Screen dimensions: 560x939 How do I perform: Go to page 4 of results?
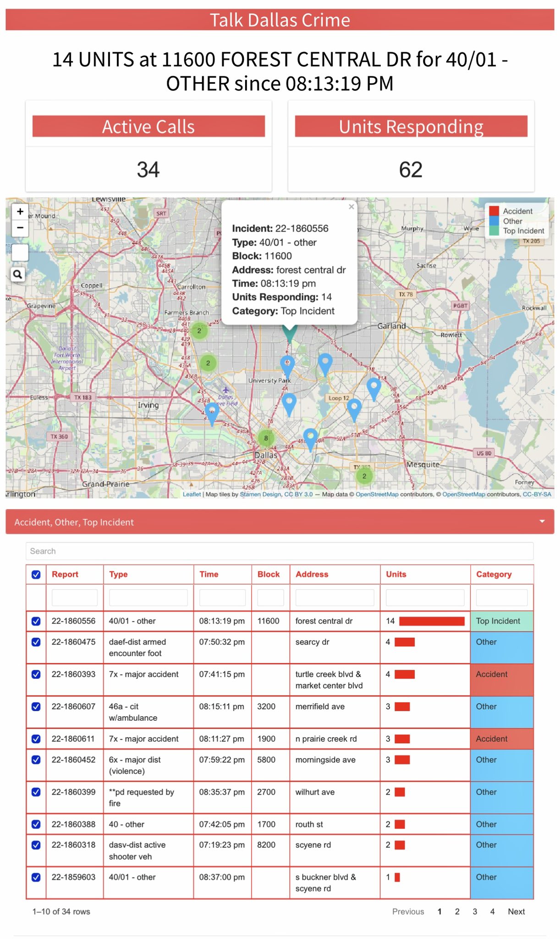click(492, 911)
